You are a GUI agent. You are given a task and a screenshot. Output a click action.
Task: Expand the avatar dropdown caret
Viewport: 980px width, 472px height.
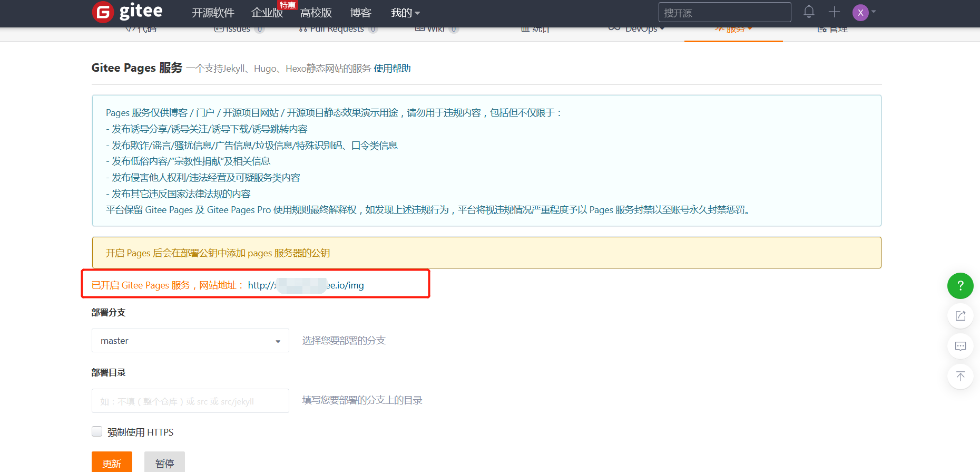coord(874,11)
